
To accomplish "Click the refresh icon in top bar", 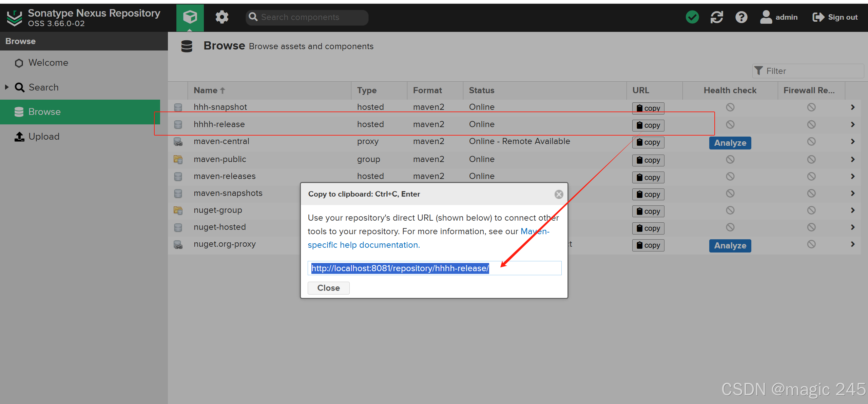I will pyautogui.click(x=717, y=17).
